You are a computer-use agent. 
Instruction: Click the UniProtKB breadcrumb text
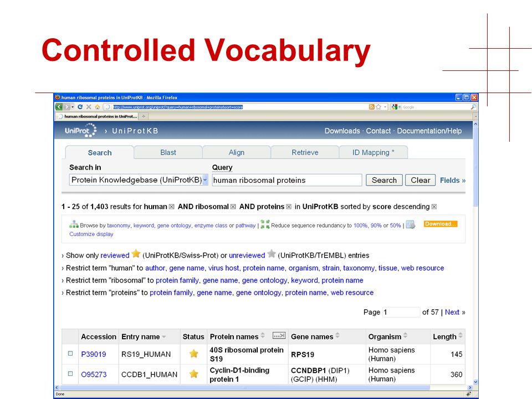point(135,131)
